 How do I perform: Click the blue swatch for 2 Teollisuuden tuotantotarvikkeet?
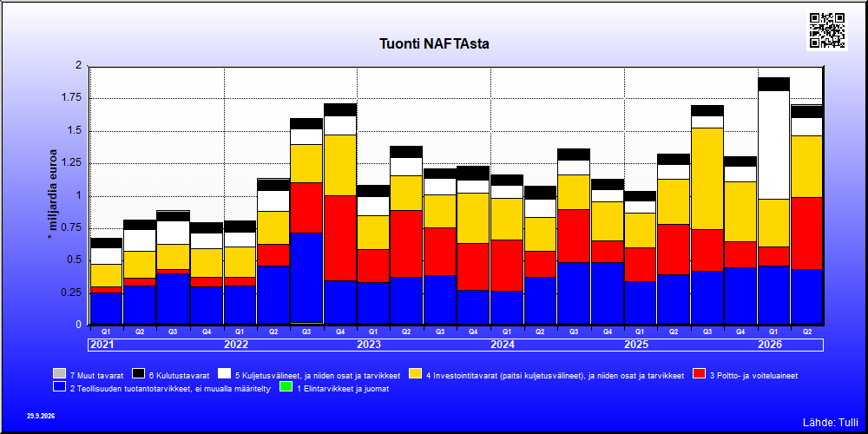click(59, 388)
